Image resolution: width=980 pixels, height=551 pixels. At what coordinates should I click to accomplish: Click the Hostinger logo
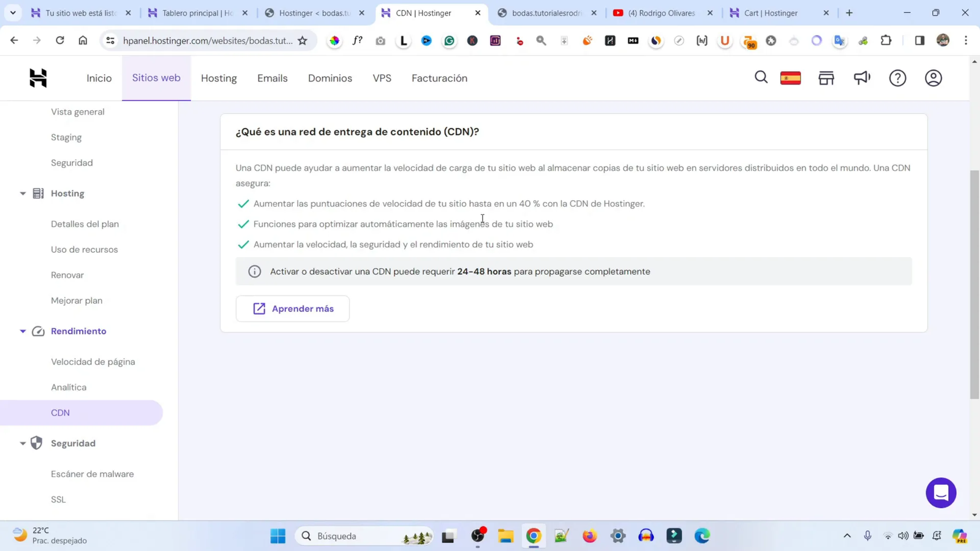click(38, 78)
